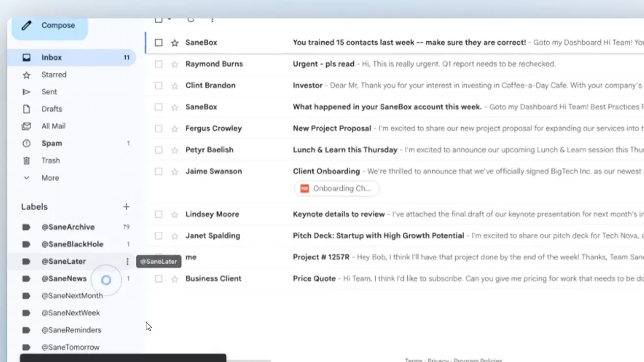Viewport: 644px width, 362px height.
Task: Star the Clint Brandon Investor email
Action: click(174, 85)
